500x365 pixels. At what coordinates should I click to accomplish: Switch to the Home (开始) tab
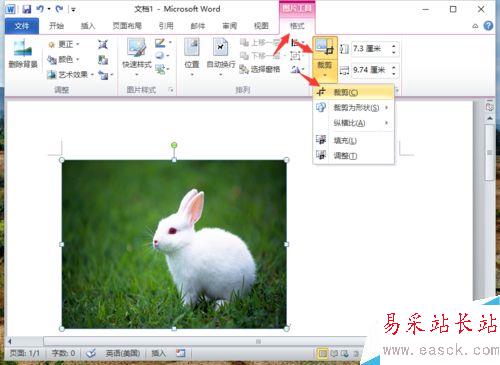pyautogui.click(x=56, y=26)
